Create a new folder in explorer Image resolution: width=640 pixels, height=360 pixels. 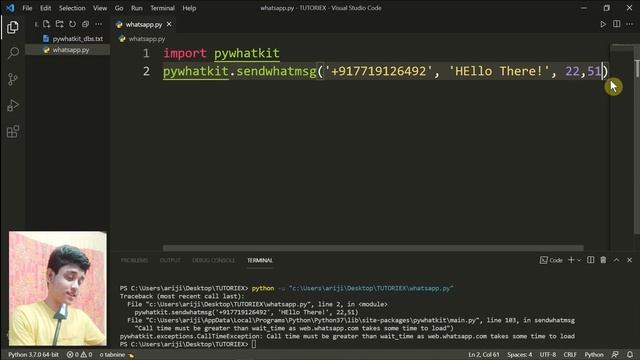tap(60, 24)
